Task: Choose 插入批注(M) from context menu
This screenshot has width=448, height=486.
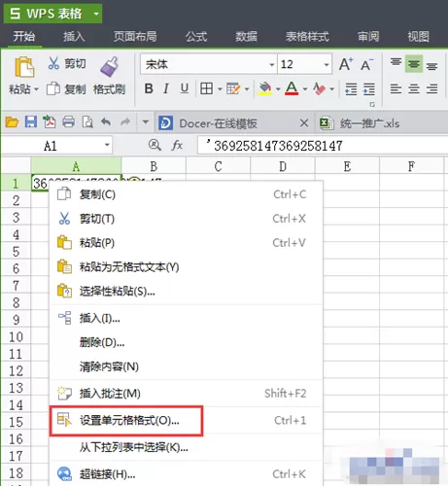Action: pos(187,394)
